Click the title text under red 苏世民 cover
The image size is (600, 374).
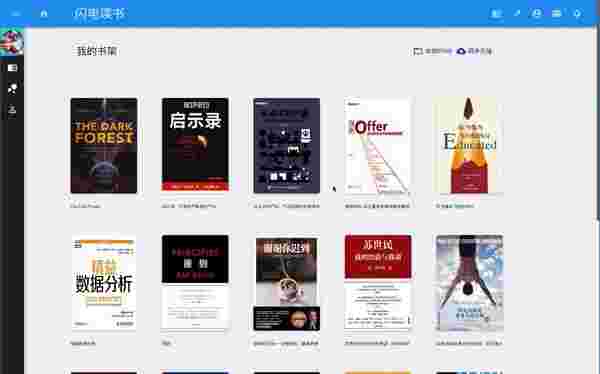click(x=377, y=343)
